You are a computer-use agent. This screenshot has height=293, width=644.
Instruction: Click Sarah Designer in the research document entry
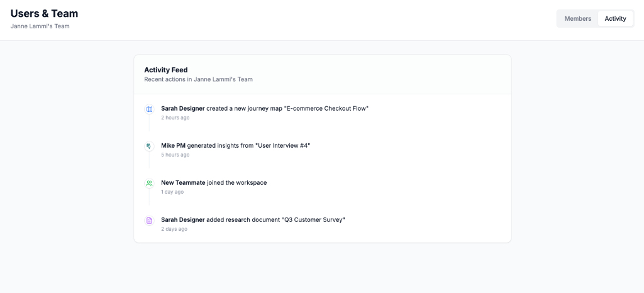click(182, 220)
